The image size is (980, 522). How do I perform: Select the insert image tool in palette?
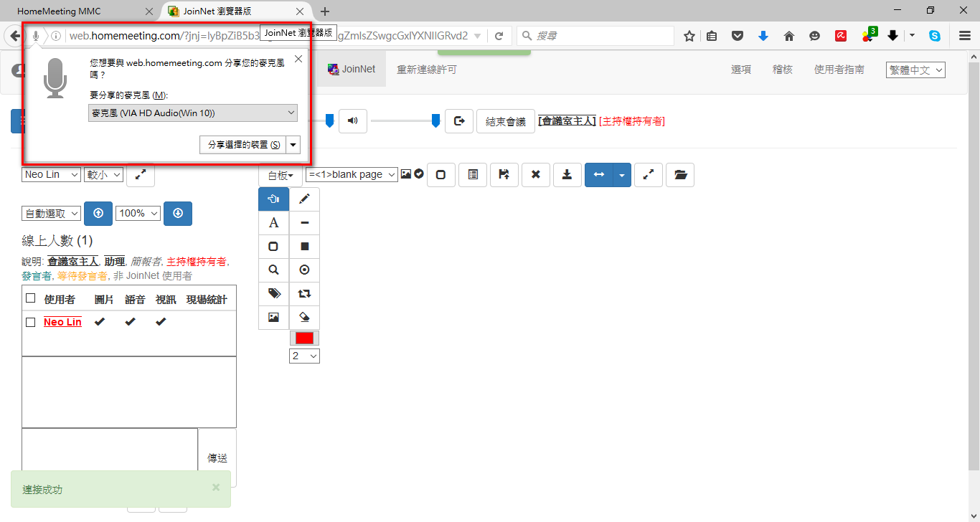[x=273, y=318]
